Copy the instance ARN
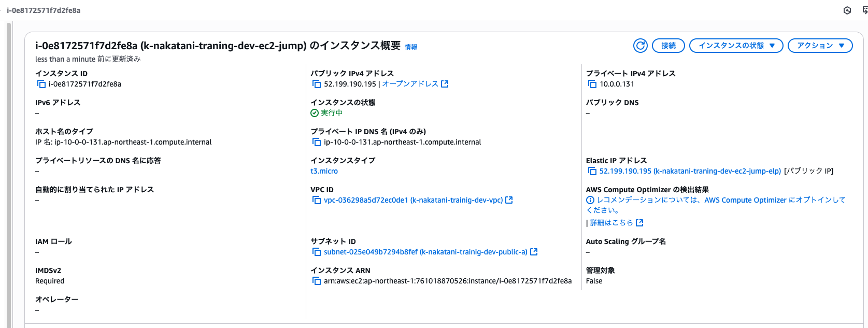 point(317,281)
